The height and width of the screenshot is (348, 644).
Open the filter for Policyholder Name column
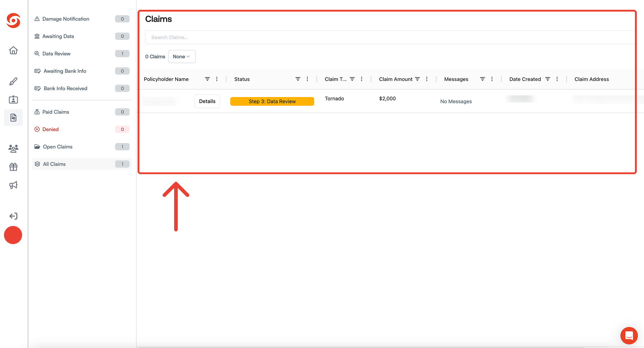[207, 79]
